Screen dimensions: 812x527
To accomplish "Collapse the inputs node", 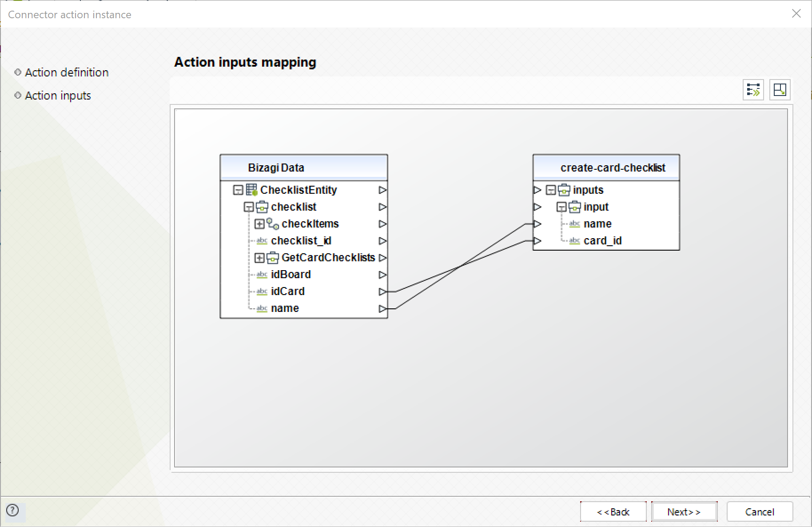I will pyautogui.click(x=551, y=190).
